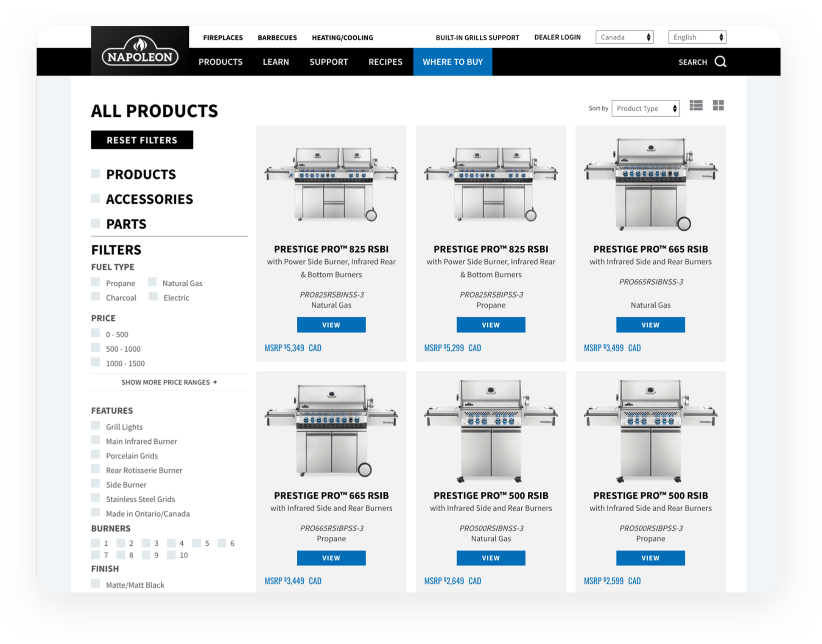Open the Canada country dropdown

coord(624,37)
